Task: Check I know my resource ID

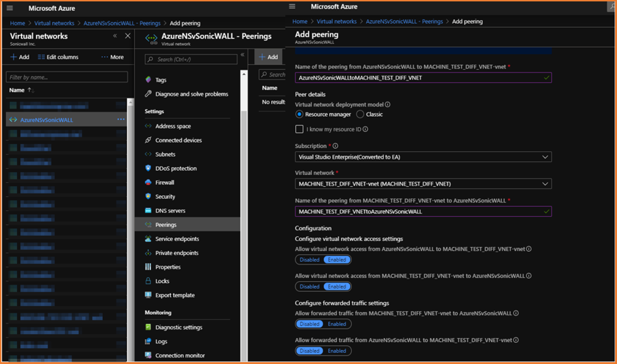Action: click(x=299, y=129)
